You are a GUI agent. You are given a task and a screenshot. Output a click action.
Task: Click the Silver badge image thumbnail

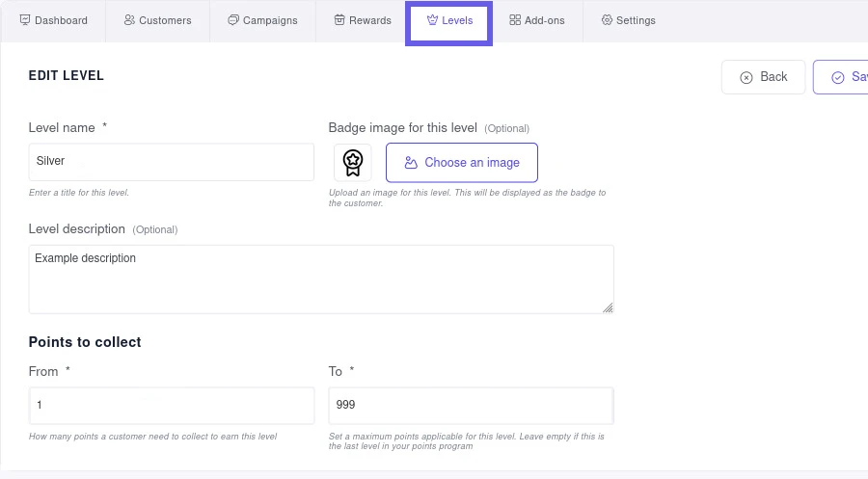[x=353, y=163]
